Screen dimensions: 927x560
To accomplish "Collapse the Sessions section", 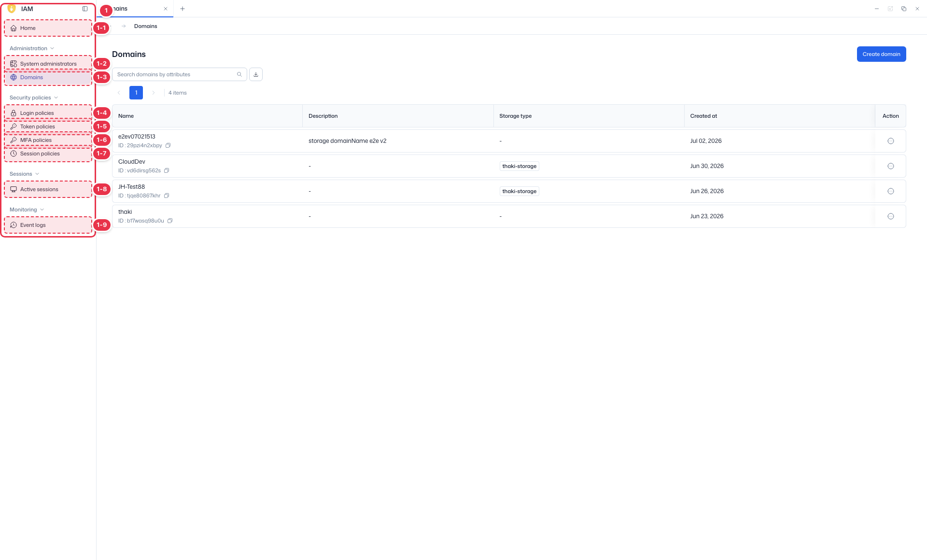I will click(24, 174).
